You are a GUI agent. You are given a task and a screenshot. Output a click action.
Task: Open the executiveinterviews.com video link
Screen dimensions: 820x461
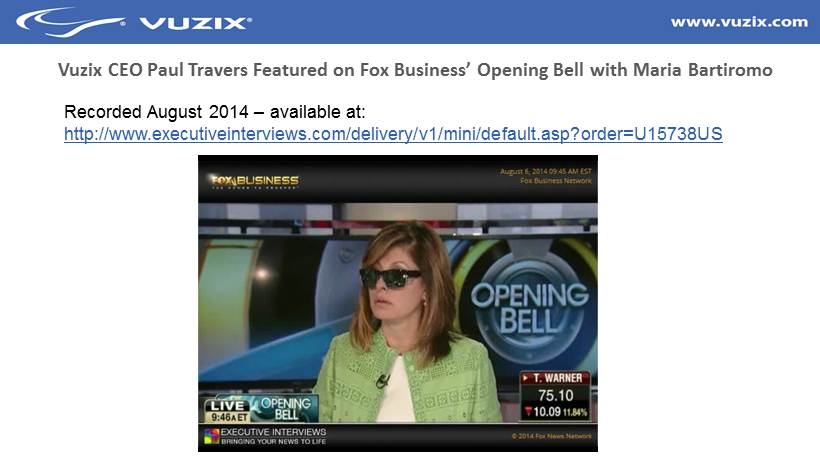pyautogui.click(x=393, y=134)
